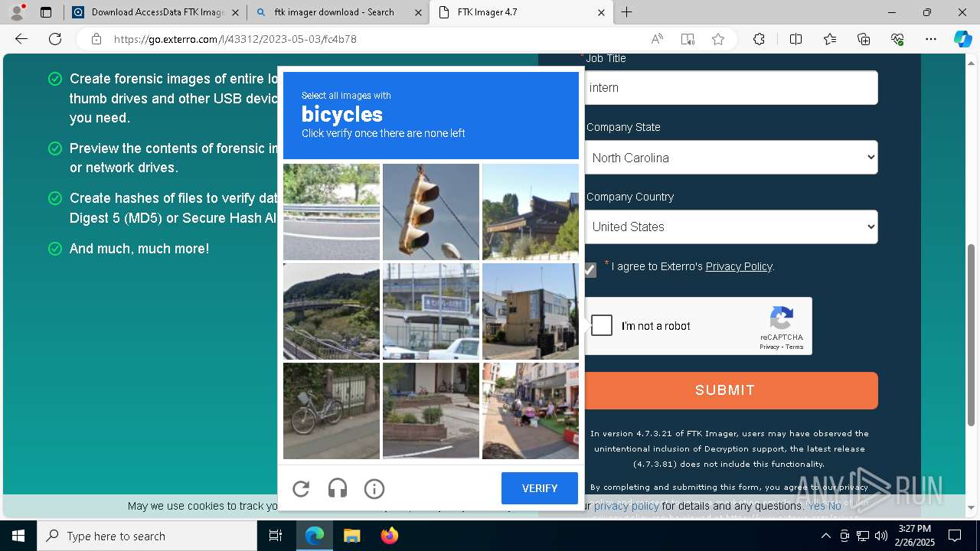Open Microsoft Edge from taskbar
This screenshot has width=980, height=551.
(x=315, y=536)
